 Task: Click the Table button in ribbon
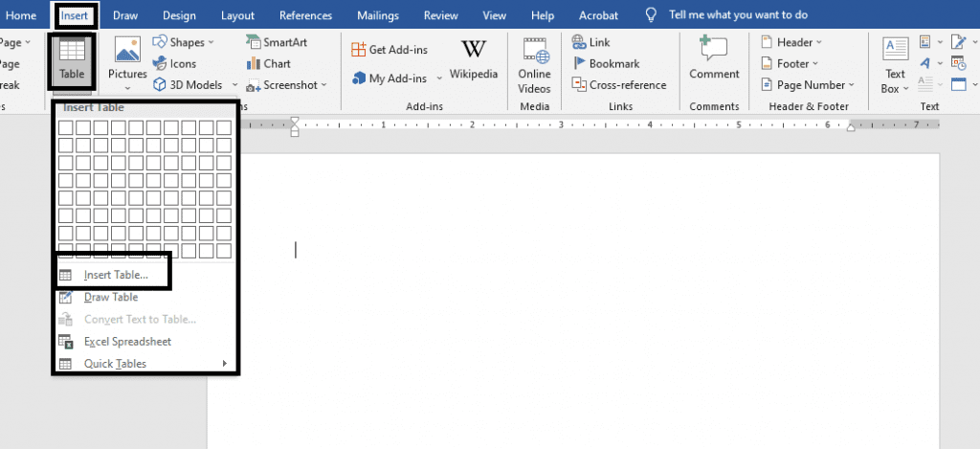(72, 59)
